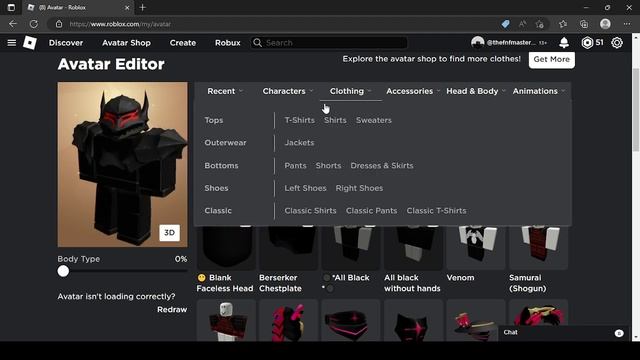The height and width of the screenshot is (360, 640).
Task: Open the Chat panel
Action: [x=564, y=333]
